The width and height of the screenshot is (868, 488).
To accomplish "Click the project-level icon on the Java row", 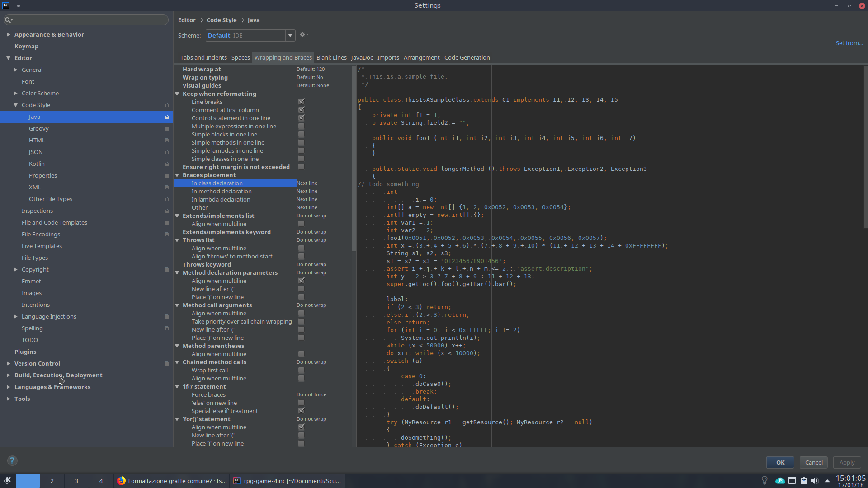I will pyautogui.click(x=166, y=117).
